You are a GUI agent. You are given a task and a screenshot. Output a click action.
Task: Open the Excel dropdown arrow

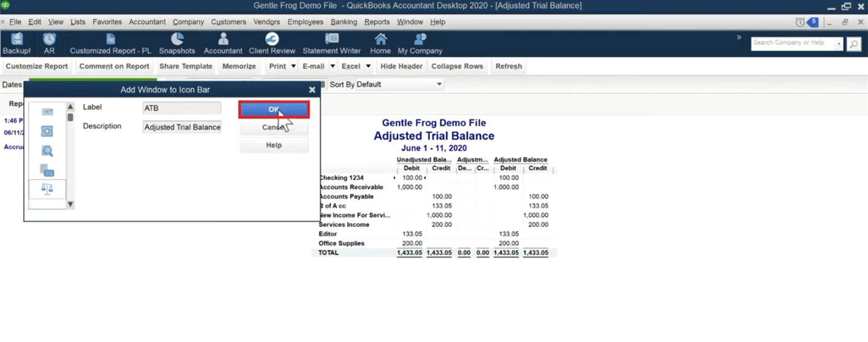click(x=368, y=66)
